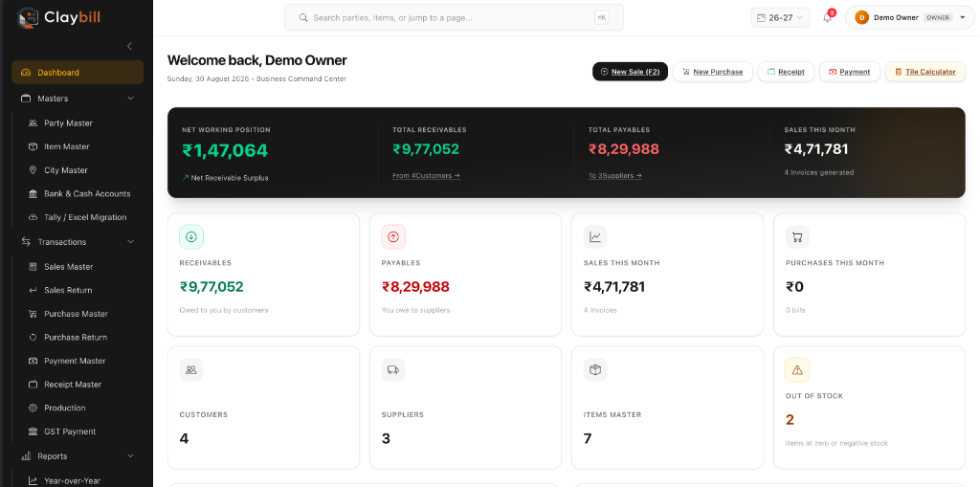Click the Suppliers truck icon on card
Screen dimensions: 980x487
[393, 369]
